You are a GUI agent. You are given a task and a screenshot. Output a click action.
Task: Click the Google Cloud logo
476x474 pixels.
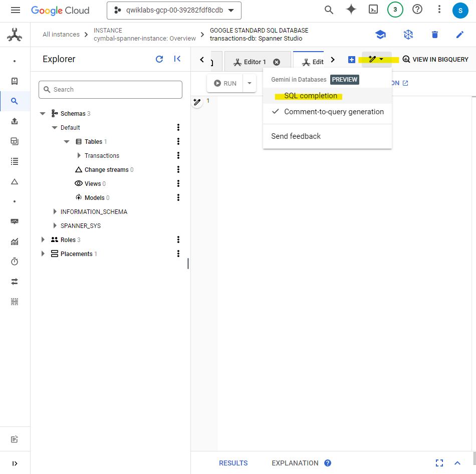click(x=60, y=11)
